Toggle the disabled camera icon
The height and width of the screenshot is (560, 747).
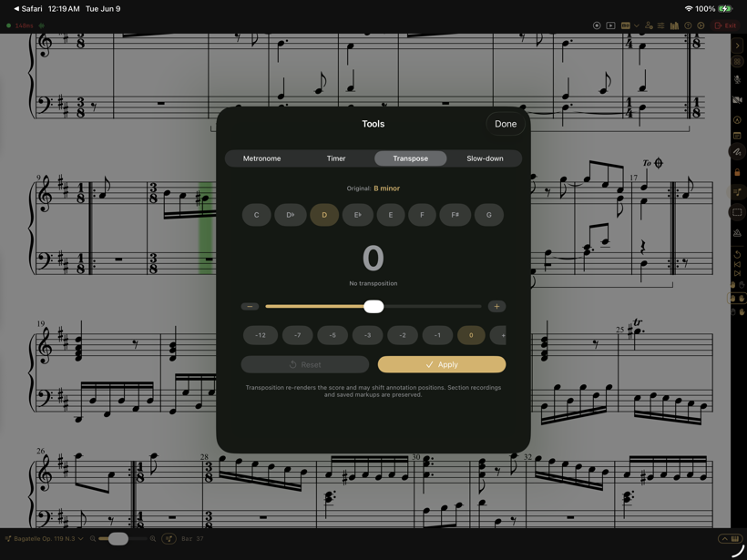[x=738, y=100]
